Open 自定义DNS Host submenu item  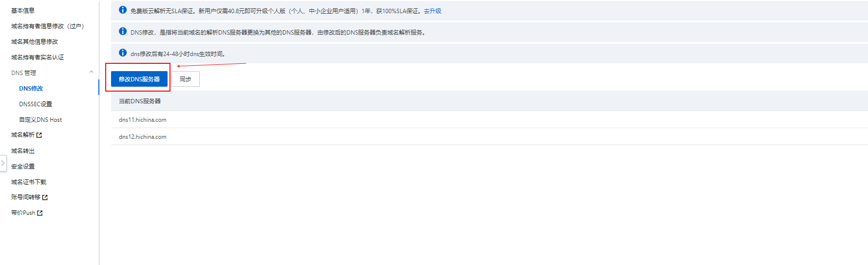(40, 119)
